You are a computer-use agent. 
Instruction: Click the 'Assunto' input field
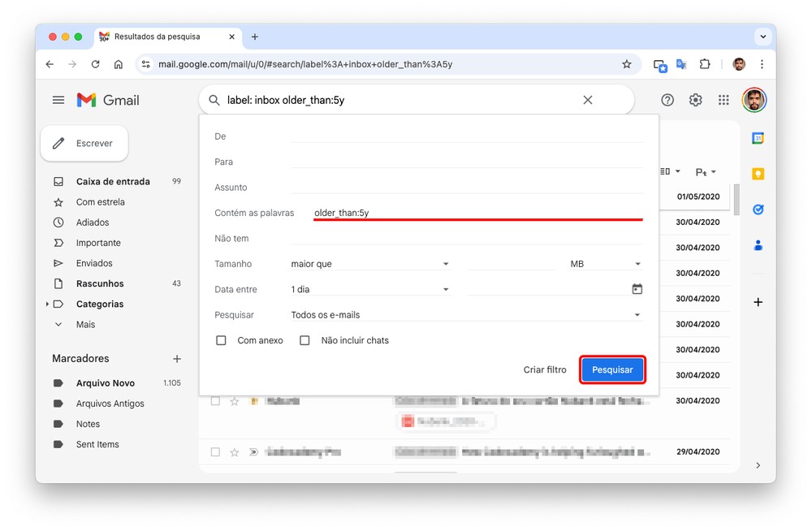(466, 187)
